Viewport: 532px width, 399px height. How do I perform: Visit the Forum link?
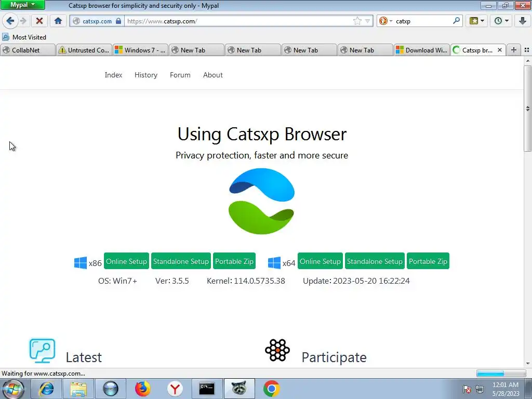pyautogui.click(x=180, y=75)
